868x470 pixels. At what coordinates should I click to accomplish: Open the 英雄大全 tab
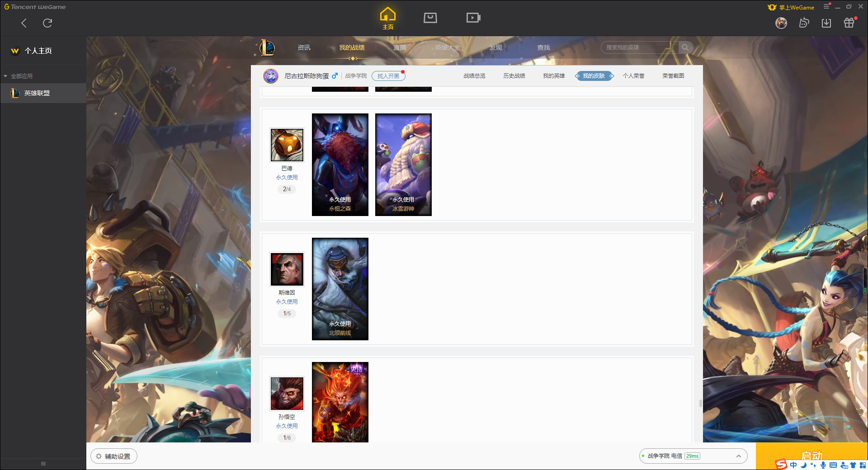(x=448, y=47)
